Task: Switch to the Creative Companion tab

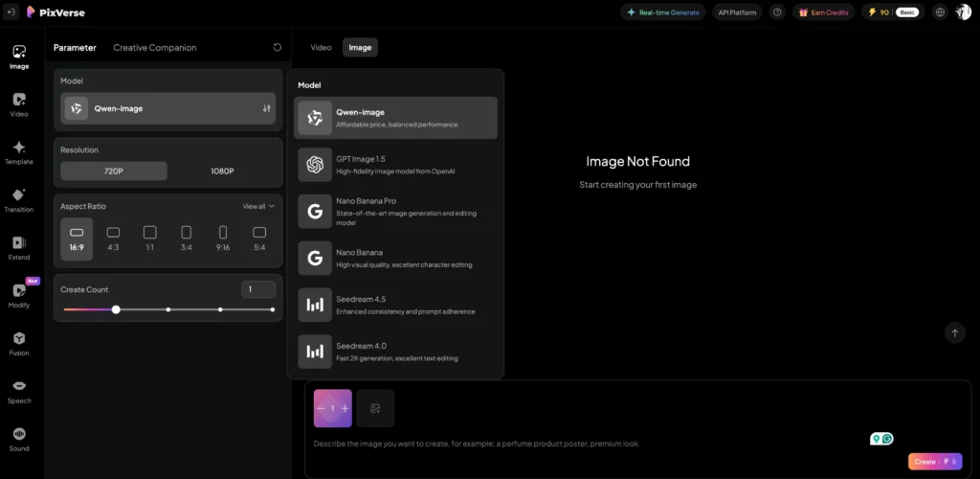Action: point(155,48)
